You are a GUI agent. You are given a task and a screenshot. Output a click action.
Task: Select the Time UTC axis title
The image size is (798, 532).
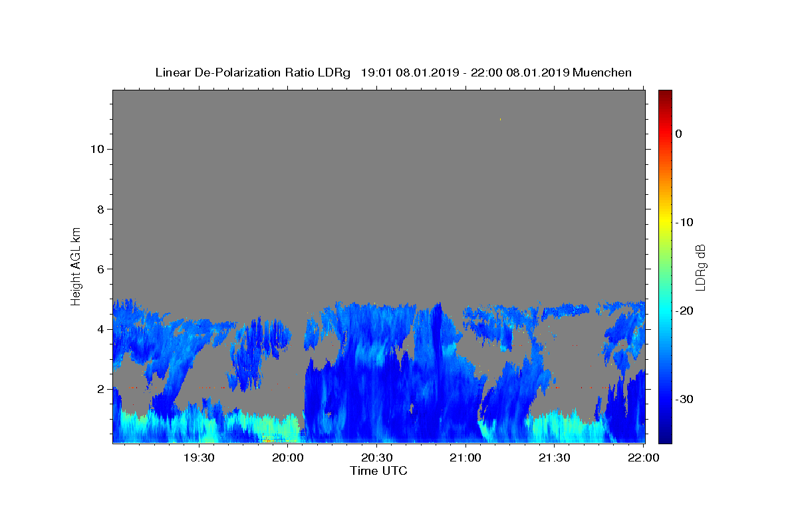tap(378, 471)
